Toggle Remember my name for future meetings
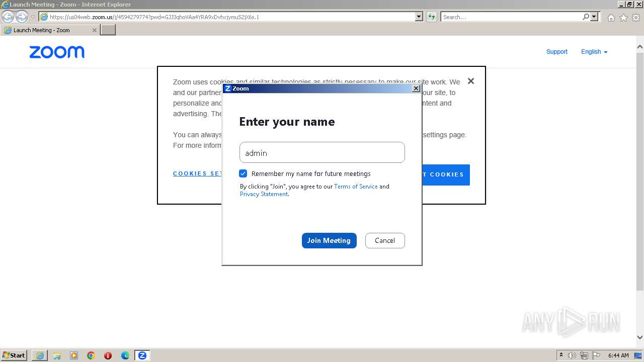This screenshot has width=644, height=362. click(x=243, y=173)
